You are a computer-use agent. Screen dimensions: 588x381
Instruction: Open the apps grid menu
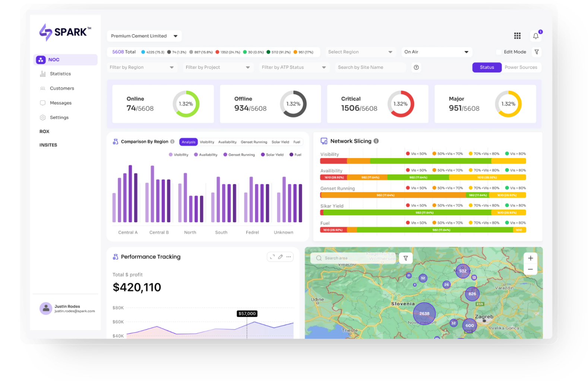coord(517,36)
